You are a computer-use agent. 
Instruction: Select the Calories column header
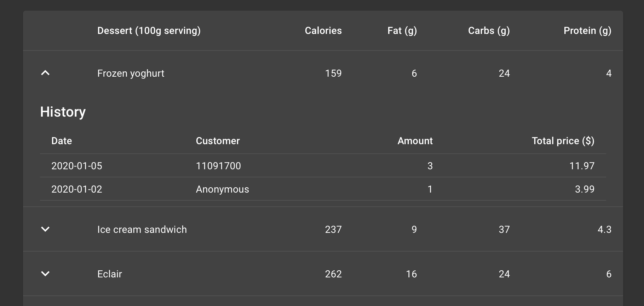click(x=323, y=31)
